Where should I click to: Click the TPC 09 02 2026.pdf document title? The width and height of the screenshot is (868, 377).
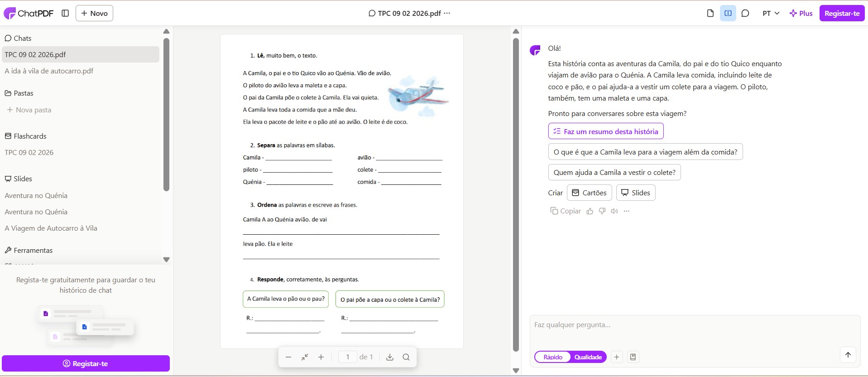(409, 13)
